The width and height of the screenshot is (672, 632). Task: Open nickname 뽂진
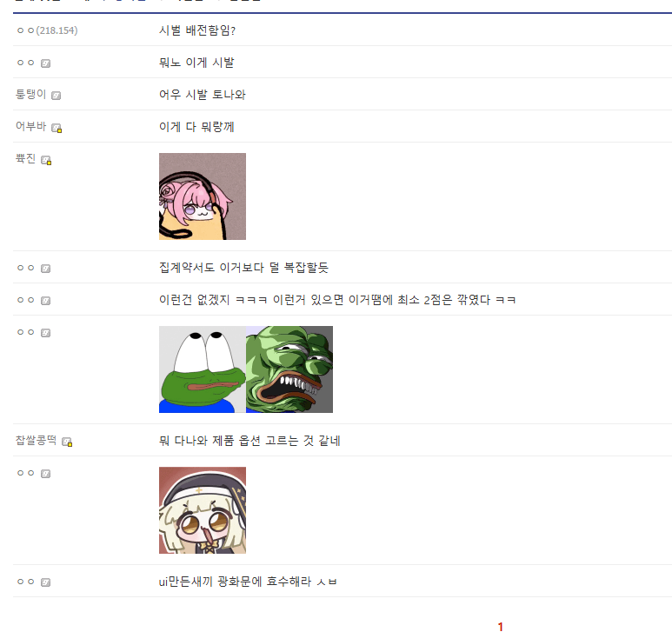click(x=26, y=158)
